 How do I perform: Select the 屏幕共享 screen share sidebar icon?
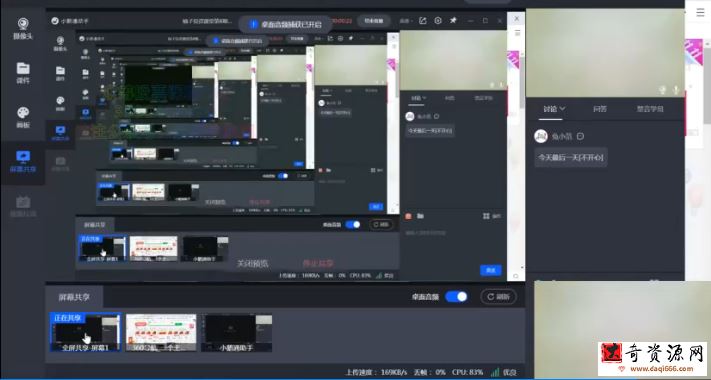[23, 161]
